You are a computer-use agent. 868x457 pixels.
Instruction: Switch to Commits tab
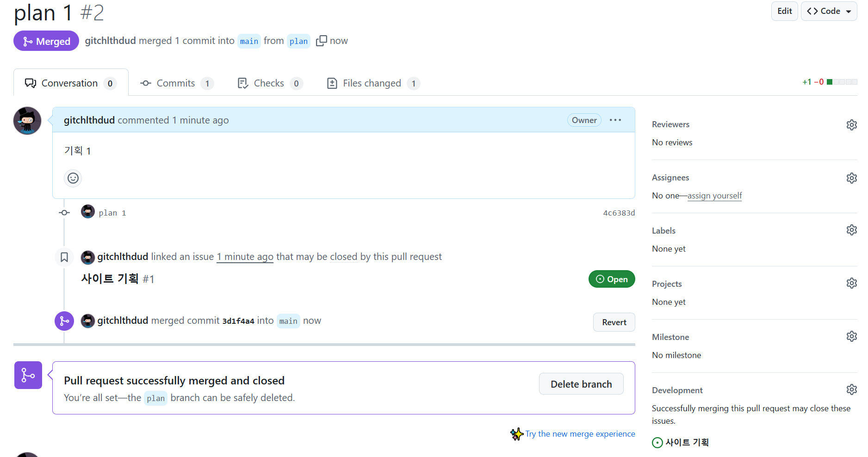point(176,83)
